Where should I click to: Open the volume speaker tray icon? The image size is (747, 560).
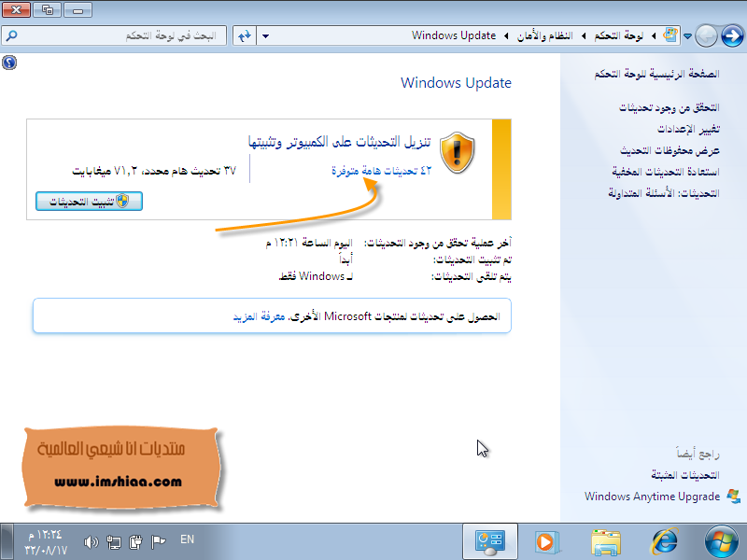[91, 542]
